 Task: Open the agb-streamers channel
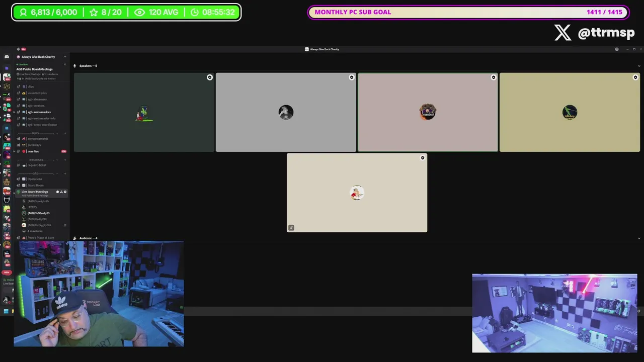[41, 99]
